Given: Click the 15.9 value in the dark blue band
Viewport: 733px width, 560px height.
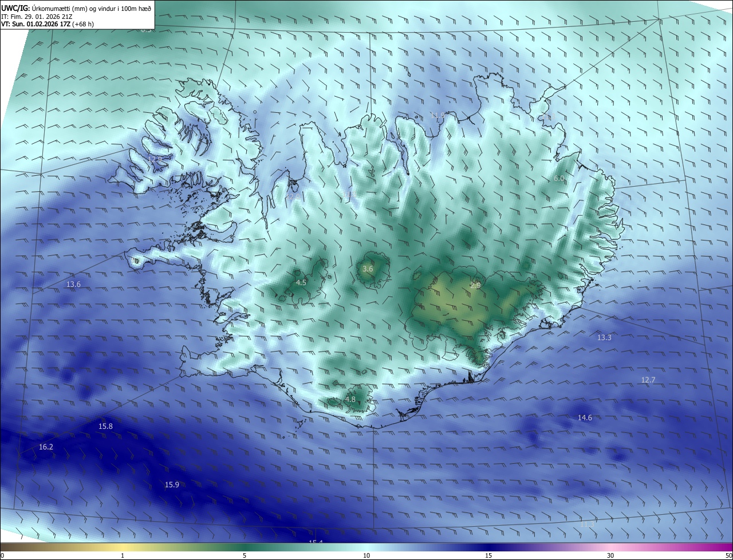Looking at the screenshot, I should (172, 484).
